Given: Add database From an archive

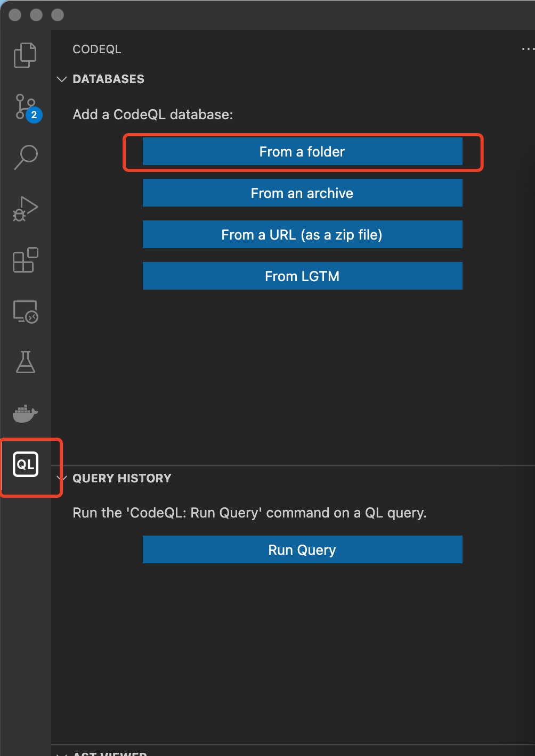Looking at the screenshot, I should (x=302, y=193).
